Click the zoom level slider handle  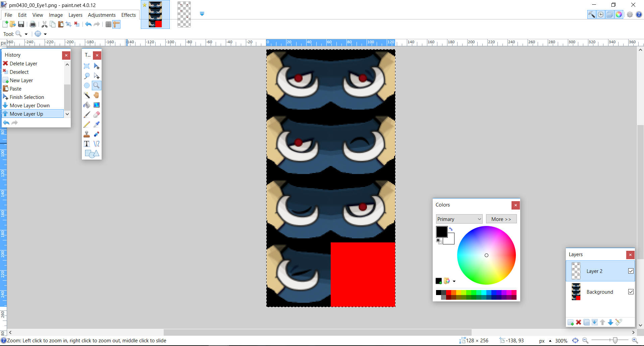click(615, 341)
